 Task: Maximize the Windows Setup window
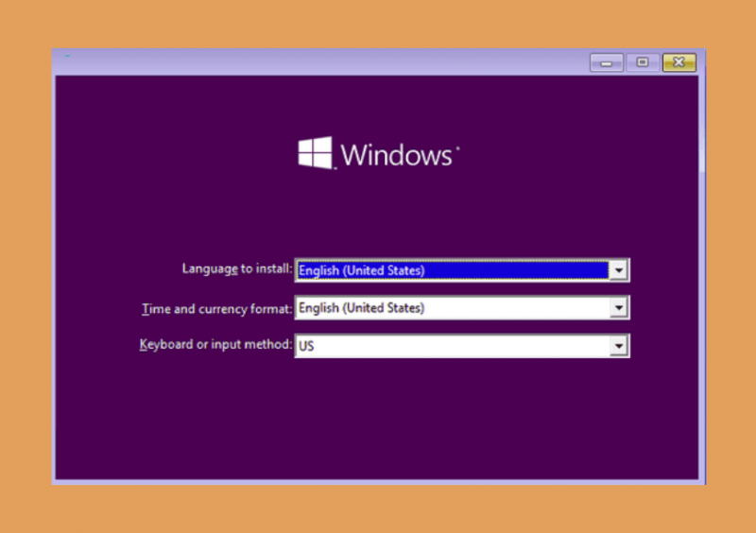tap(643, 62)
